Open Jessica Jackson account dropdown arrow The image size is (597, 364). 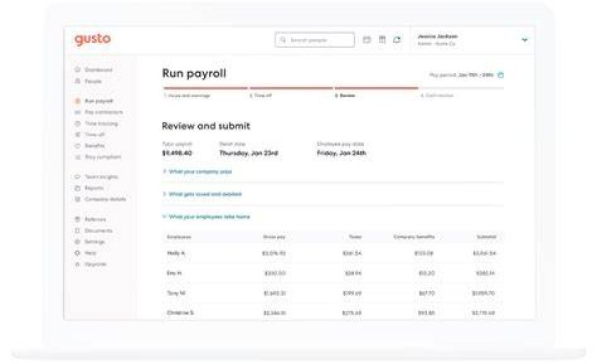(x=525, y=40)
